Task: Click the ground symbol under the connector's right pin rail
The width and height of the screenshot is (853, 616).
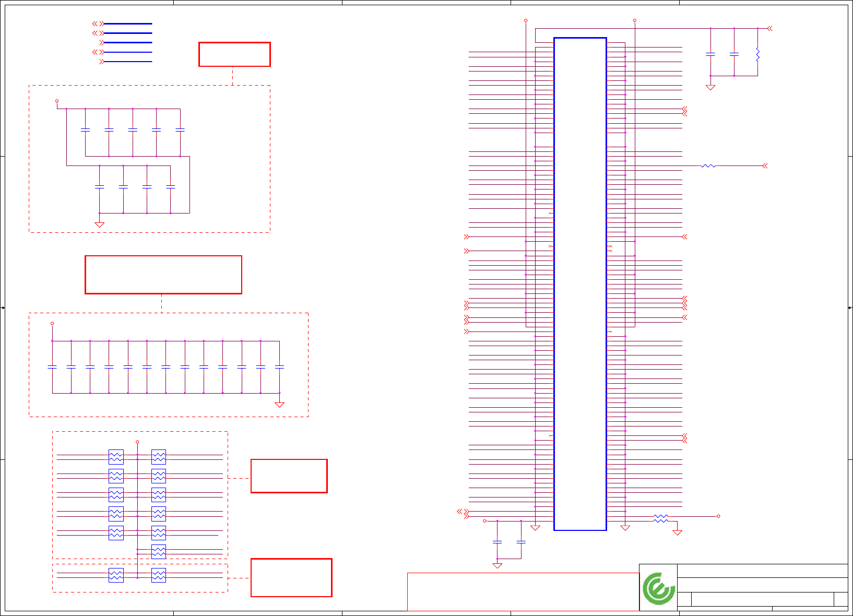Action: pos(625,528)
